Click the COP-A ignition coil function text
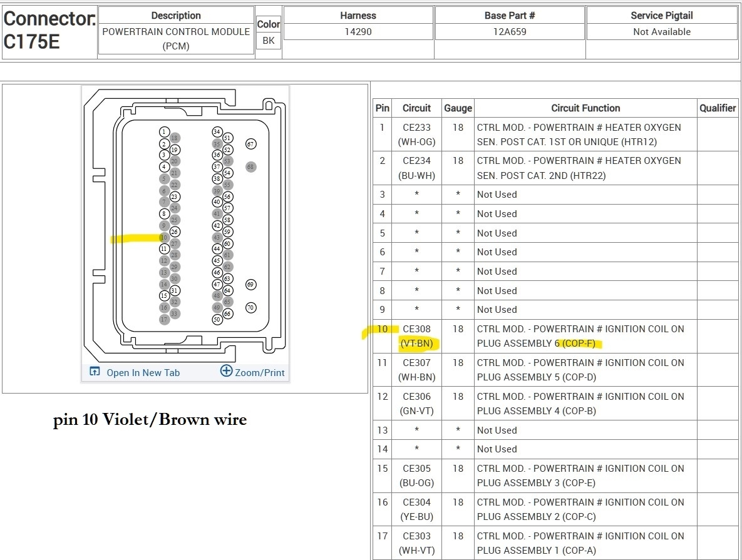Image resolution: width=742 pixels, height=560 pixels. tap(580, 543)
